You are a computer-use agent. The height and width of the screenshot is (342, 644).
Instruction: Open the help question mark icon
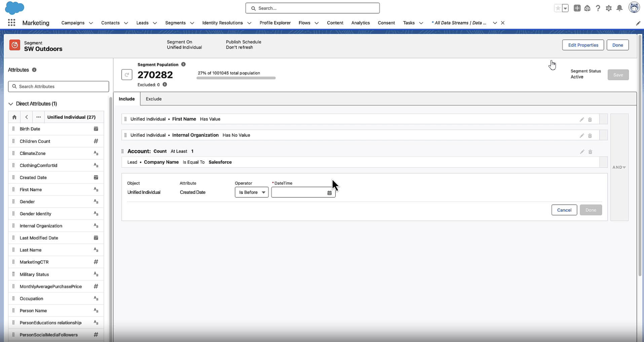(x=598, y=8)
